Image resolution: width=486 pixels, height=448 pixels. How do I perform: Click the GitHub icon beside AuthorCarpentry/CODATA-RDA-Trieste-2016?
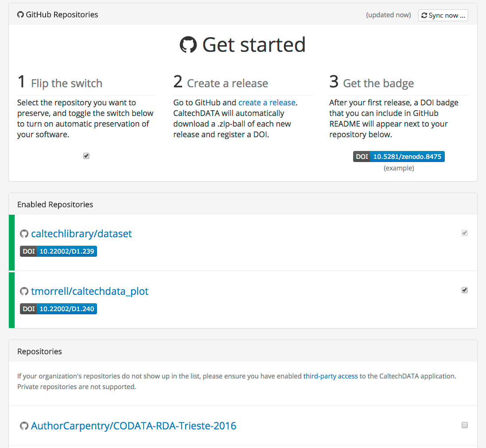pyautogui.click(x=24, y=426)
